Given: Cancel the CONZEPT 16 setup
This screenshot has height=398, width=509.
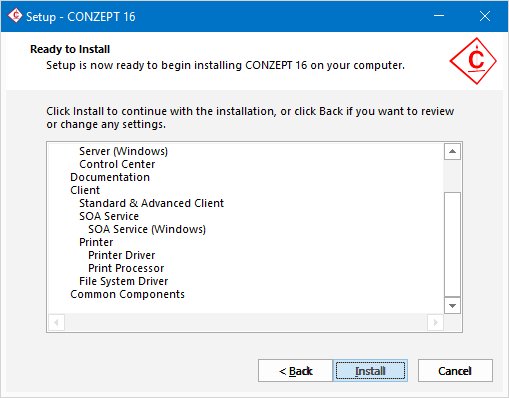Looking at the screenshot, I should [x=455, y=370].
